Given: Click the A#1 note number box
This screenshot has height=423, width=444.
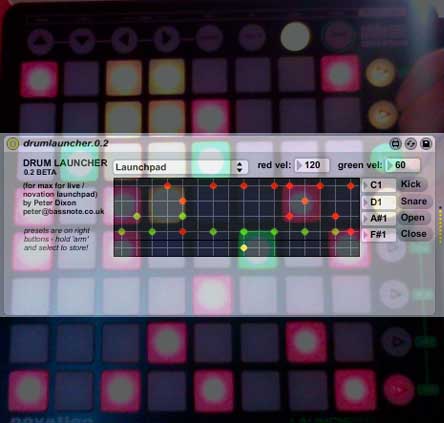Looking at the screenshot, I should tap(379, 218).
